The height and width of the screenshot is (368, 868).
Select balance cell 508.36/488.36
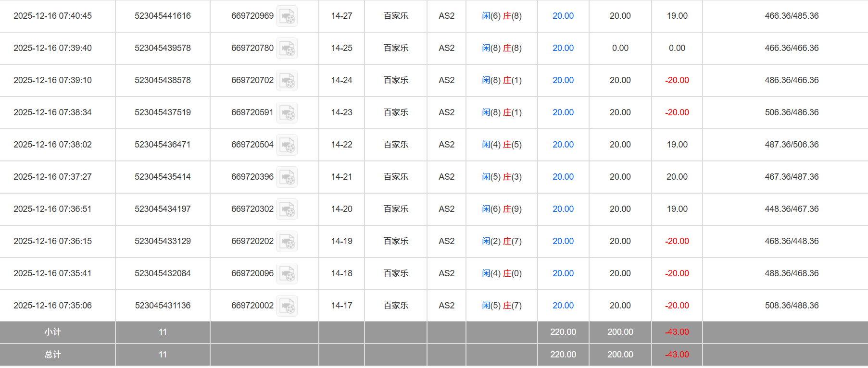(792, 306)
